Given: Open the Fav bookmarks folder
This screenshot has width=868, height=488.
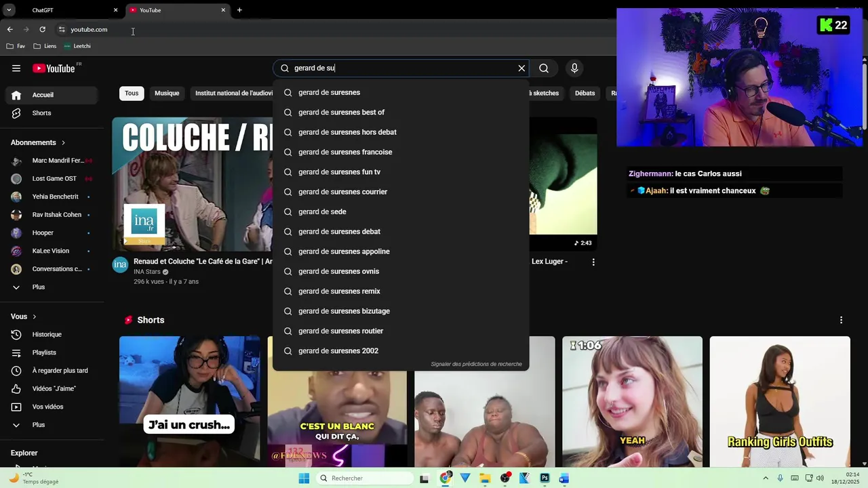Looking at the screenshot, I should click(x=16, y=46).
